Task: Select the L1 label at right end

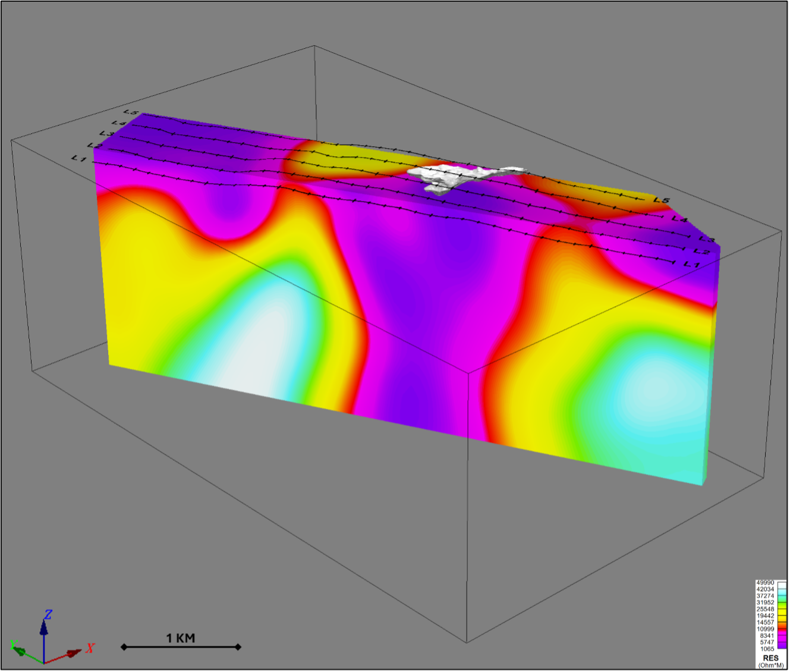Action: point(690,264)
